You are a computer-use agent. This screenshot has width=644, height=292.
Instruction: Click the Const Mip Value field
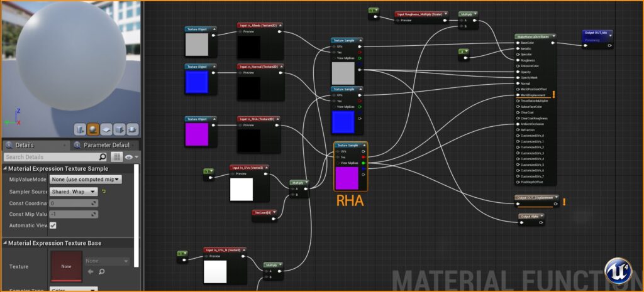click(x=74, y=215)
